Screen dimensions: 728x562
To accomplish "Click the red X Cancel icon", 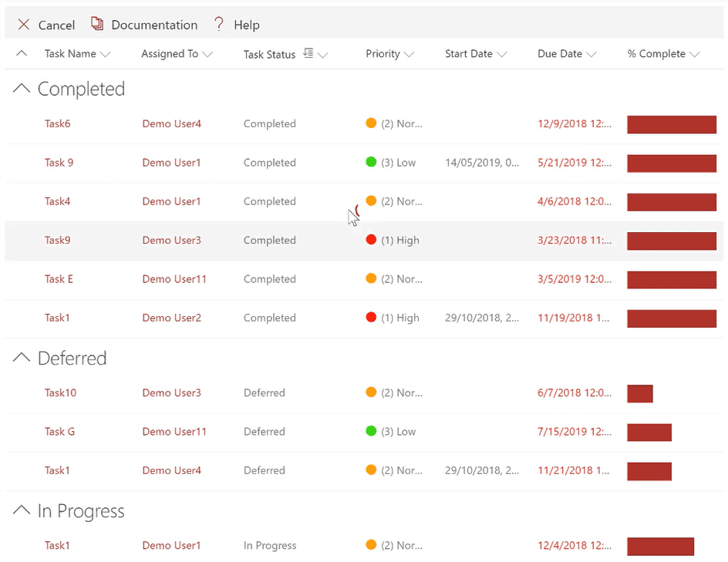I will (23, 24).
